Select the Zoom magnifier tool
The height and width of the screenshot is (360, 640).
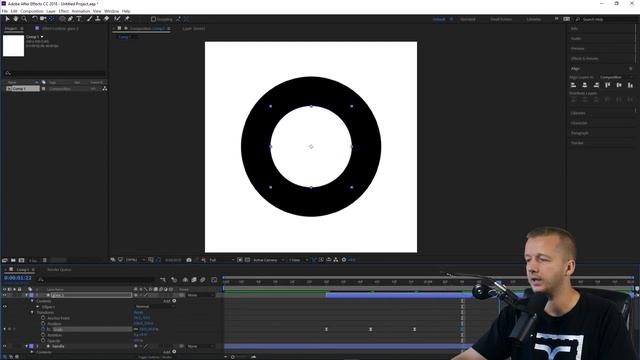[24, 19]
